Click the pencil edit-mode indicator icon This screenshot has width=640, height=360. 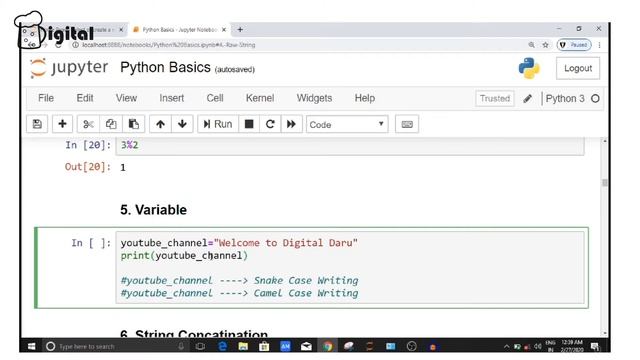pos(527,98)
